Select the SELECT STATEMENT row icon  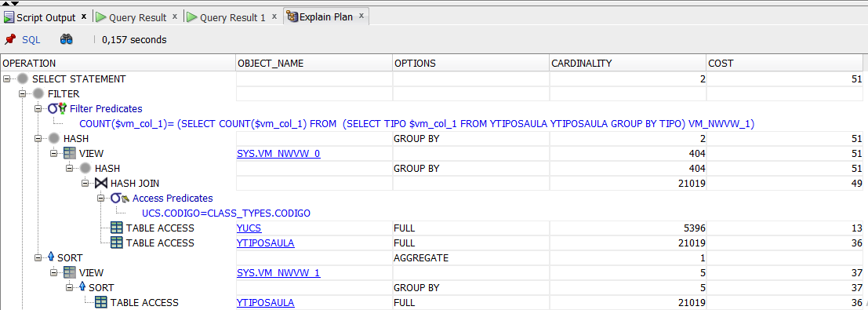tap(24, 78)
